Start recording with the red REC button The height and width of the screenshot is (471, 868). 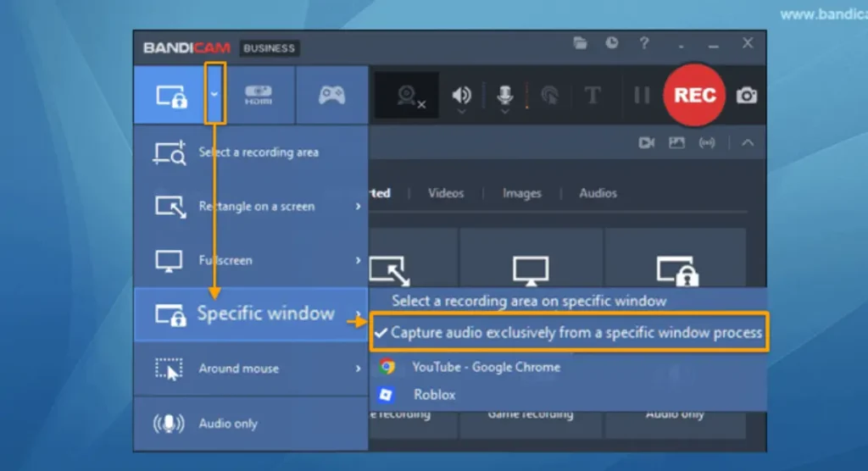click(x=694, y=95)
